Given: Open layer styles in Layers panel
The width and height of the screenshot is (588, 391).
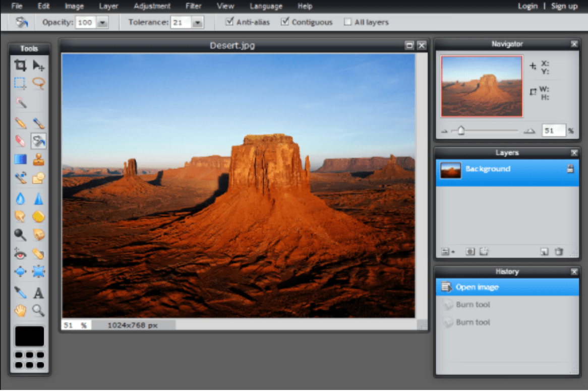Looking at the screenshot, I should (484, 251).
